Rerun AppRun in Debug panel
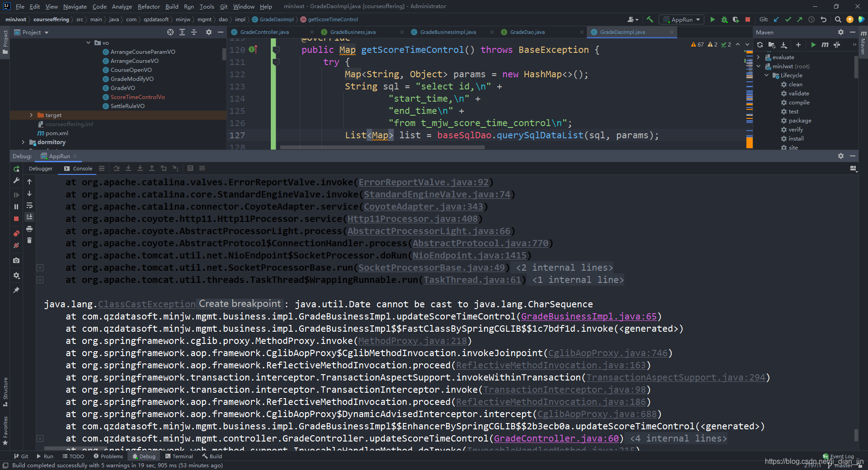The image size is (868, 470). [16, 169]
